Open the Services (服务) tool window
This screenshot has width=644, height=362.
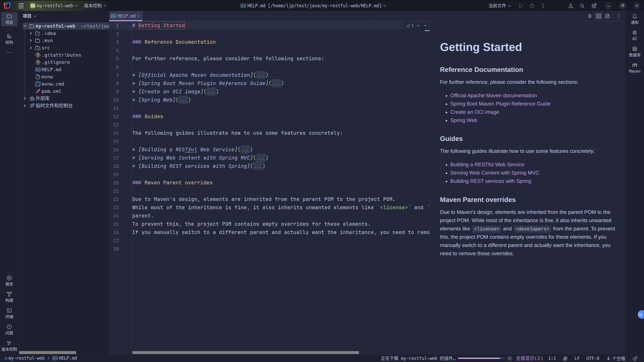tap(9, 281)
